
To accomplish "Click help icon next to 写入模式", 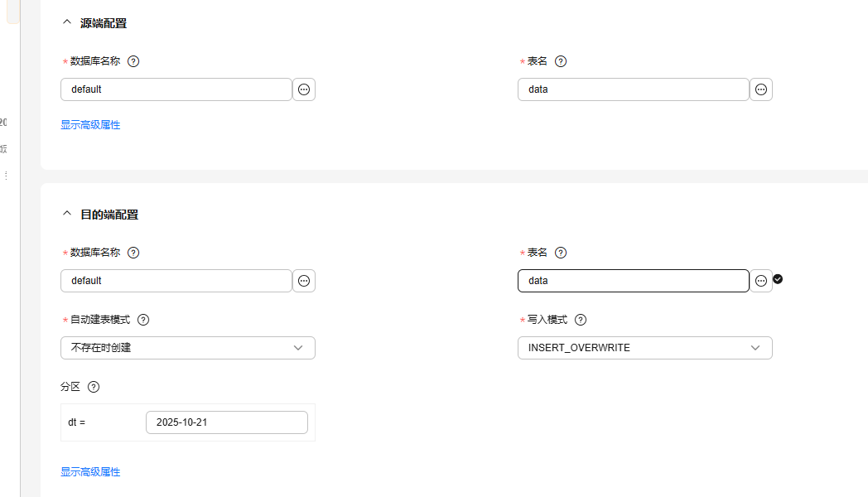I will pos(581,320).
